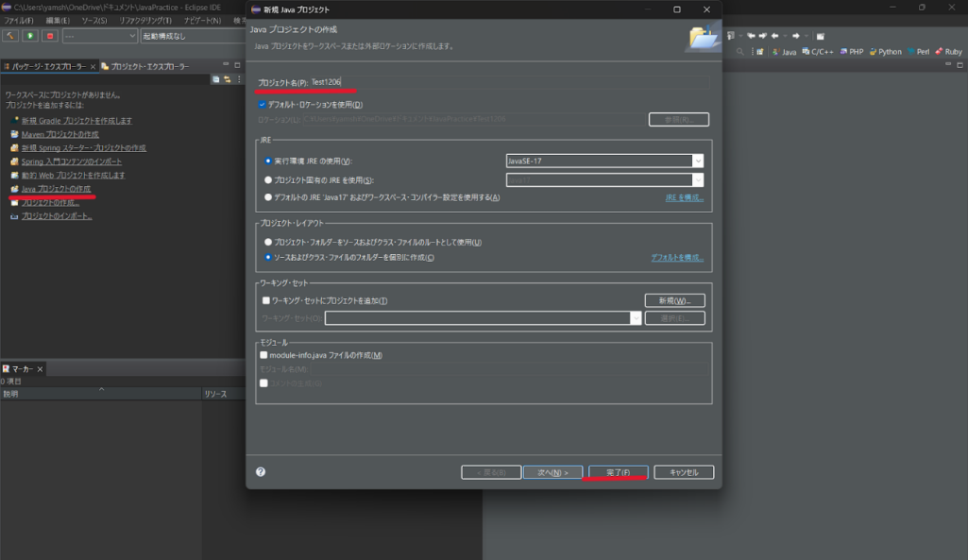The width and height of the screenshot is (968, 560).
Task: Click the back arrow navigation icon
Action: [774, 36]
